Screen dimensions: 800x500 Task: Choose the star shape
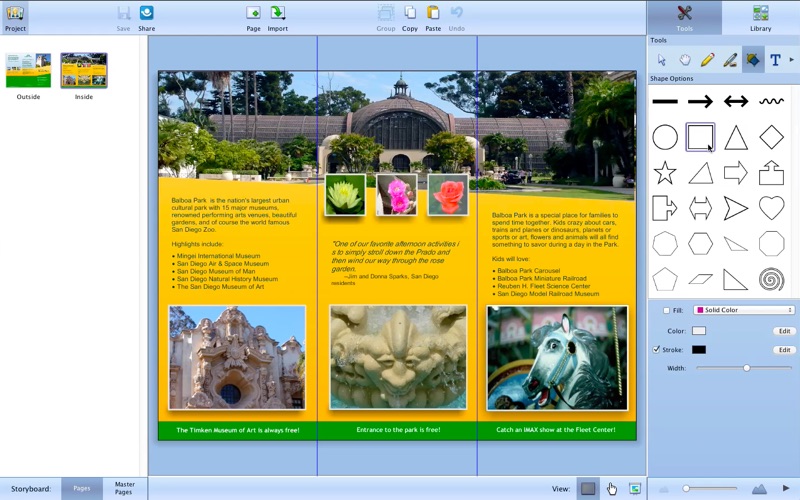[x=665, y=173]
